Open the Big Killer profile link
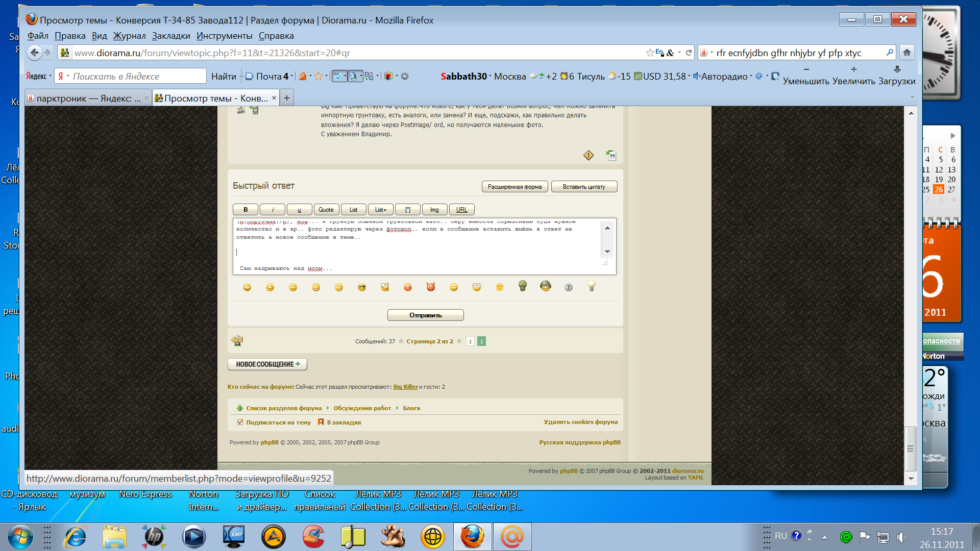Image resolution: width=980 pixels, height=551 pixels. pos(405,387)
